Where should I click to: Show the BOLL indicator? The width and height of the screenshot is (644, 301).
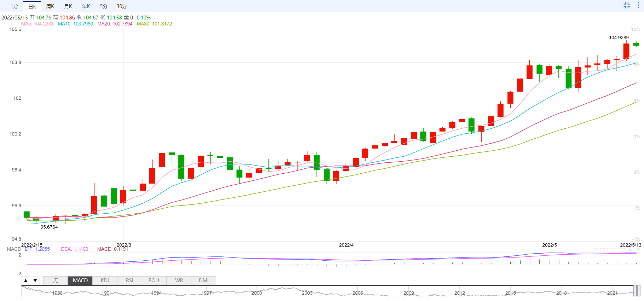(154, 280)
